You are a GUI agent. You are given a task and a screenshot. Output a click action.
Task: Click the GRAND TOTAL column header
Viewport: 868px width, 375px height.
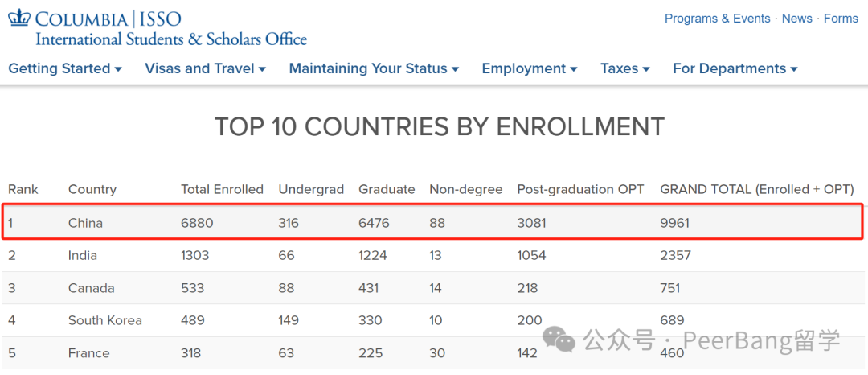click(x=757, y=189)
